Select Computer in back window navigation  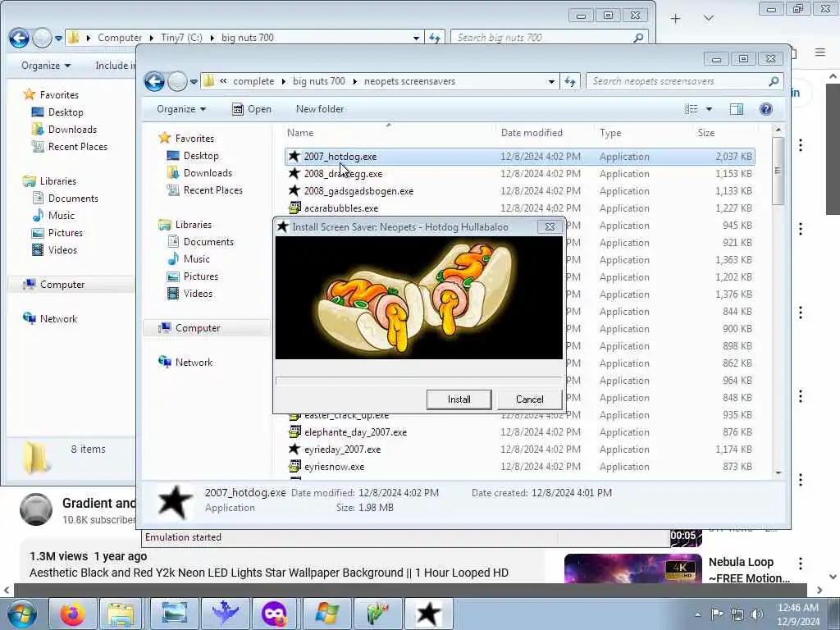click(x=62, y=285)
